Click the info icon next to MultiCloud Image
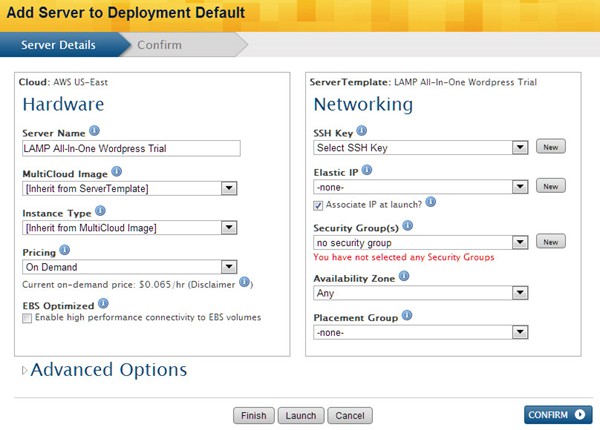Screen dimensions: 600x430 pos(116,172)
